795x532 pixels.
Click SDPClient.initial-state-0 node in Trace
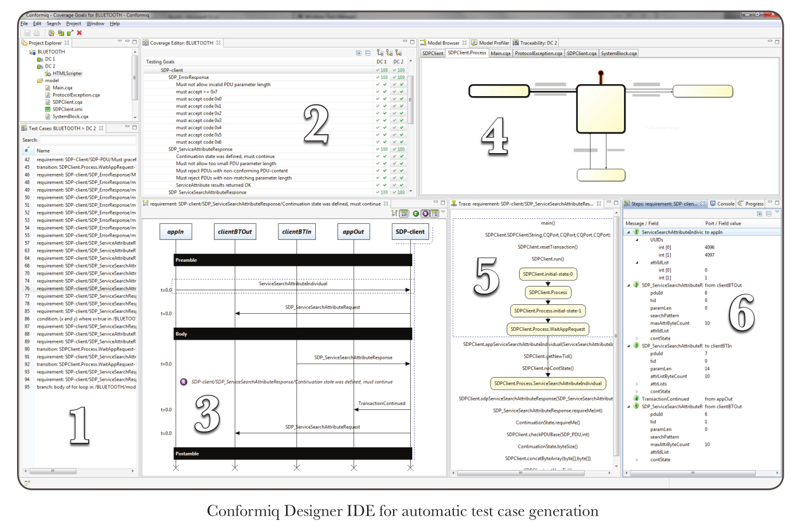[548, 275]
